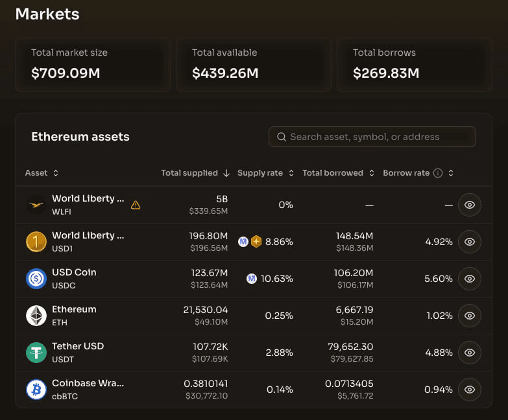The image size is (508, 420).
Task: Click the Markets page title
Action: tap(47, 14)
